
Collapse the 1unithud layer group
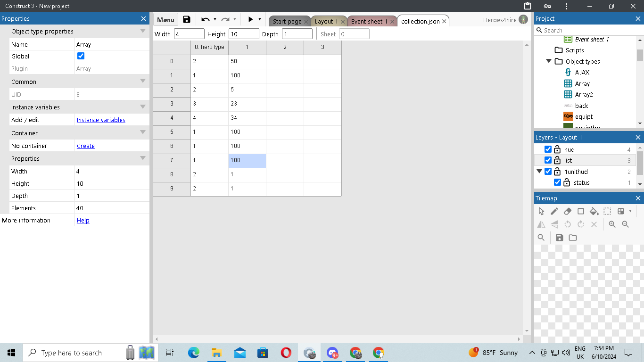pyautogui.click(x=539, y=172)
